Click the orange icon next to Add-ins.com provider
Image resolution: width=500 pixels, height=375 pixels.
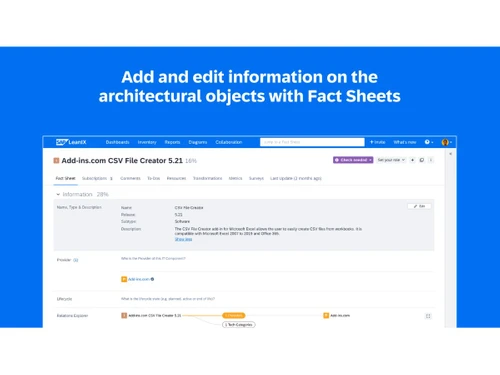(x=124, y=279)
